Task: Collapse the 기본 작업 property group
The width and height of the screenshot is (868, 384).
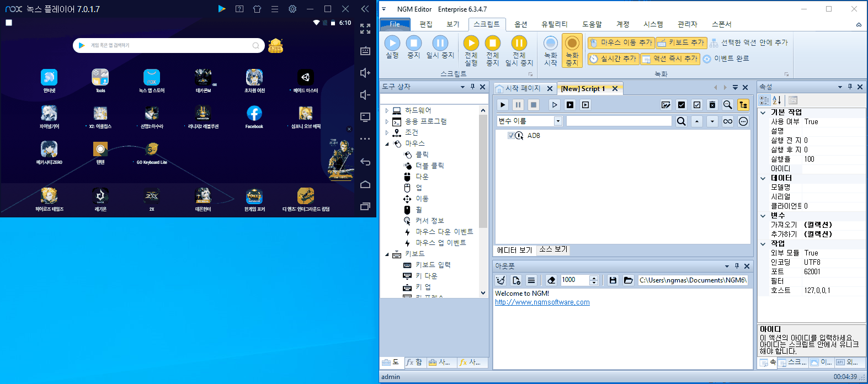Action: pos(763,113)
